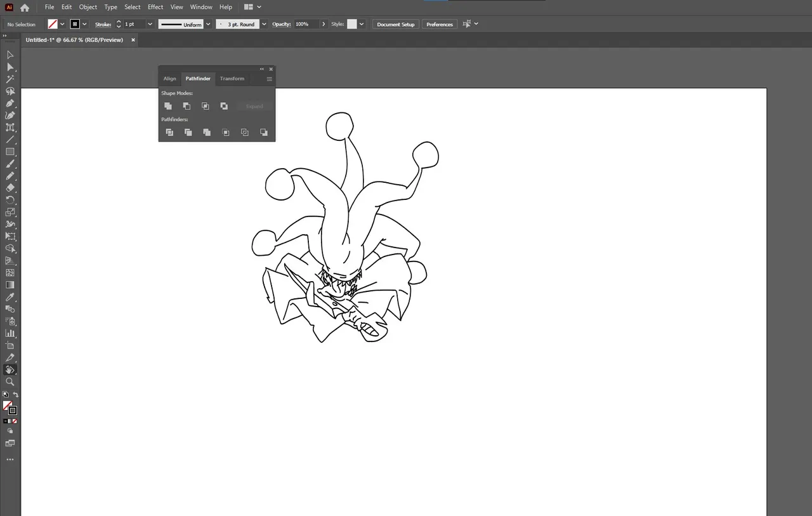Open the Window menu
Image resolution: width=812 pixels, height=516 pixels.
201,7
